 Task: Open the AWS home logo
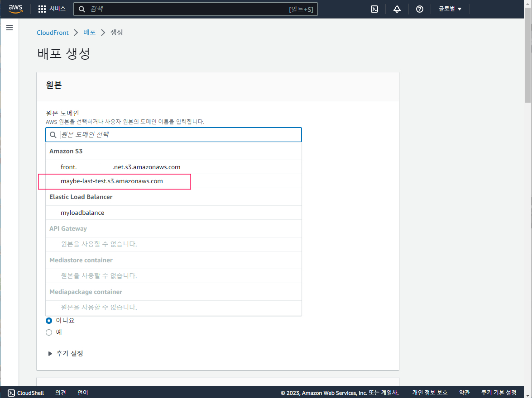click(x=15, y=9)
